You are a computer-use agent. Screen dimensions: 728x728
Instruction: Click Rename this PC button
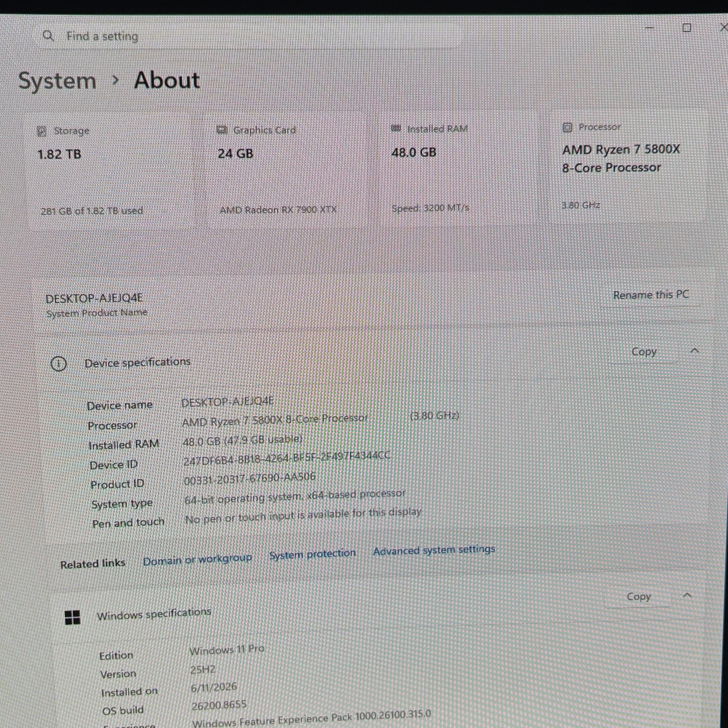651,295
